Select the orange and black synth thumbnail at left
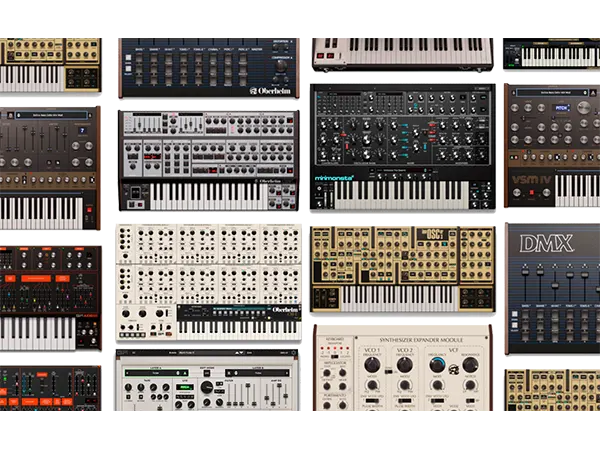This screenshot has height=450, width=600. 51,298
